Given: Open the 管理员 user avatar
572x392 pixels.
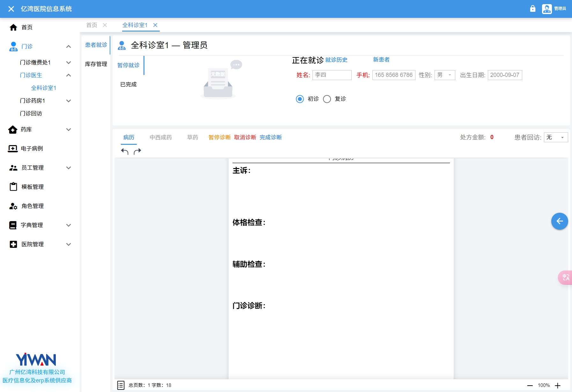Looking at the screenshot, I should tap(547, 9).
